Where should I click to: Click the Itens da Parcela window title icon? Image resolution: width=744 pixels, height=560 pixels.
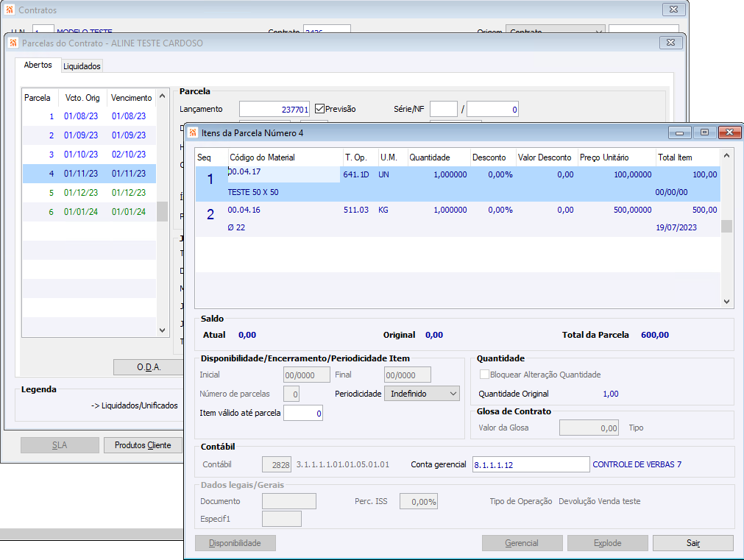click(193, 132)
